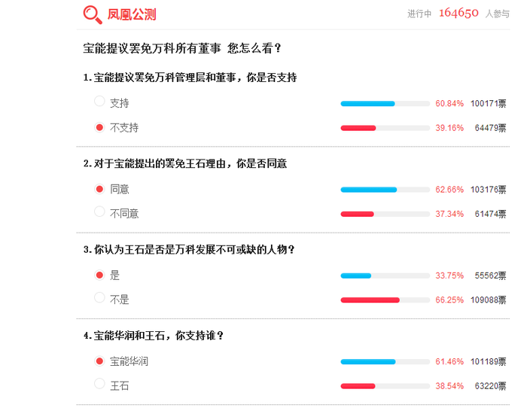The image size is (527, 420).
Task: Click question one heading text
Action: pyautogui.click(x=190, y=78)
